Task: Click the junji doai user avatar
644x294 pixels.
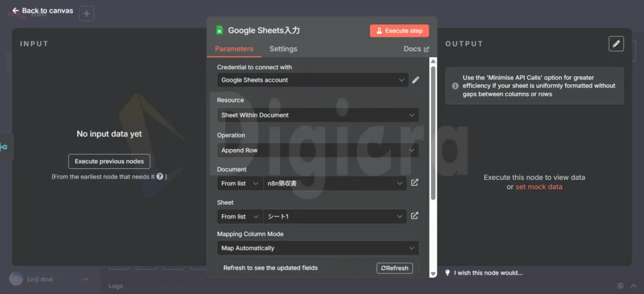Action: click(16, 279)
